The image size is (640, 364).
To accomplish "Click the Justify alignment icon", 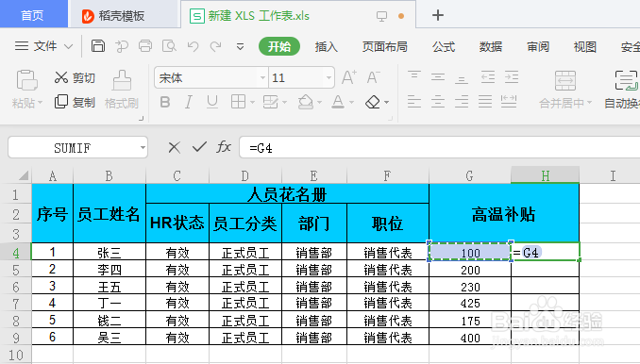I will pyautogui.click(x=485, y=102).
